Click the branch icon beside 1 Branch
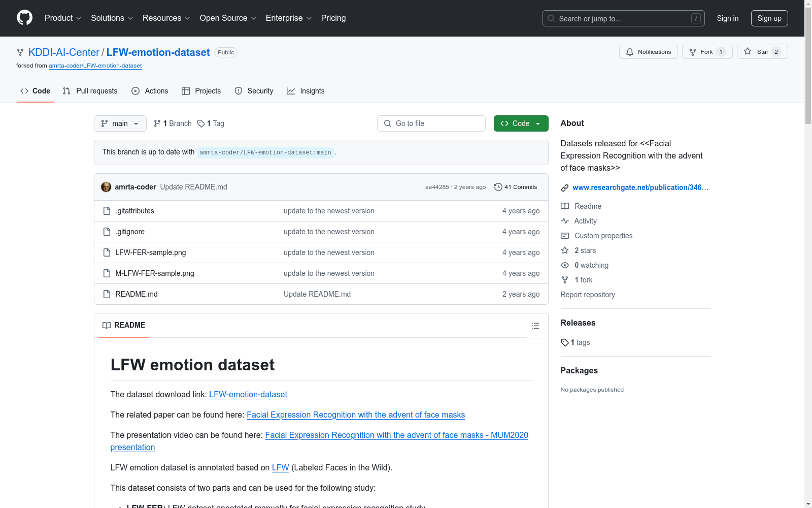This screenshot has height=508, width=812. coord(157,123)
